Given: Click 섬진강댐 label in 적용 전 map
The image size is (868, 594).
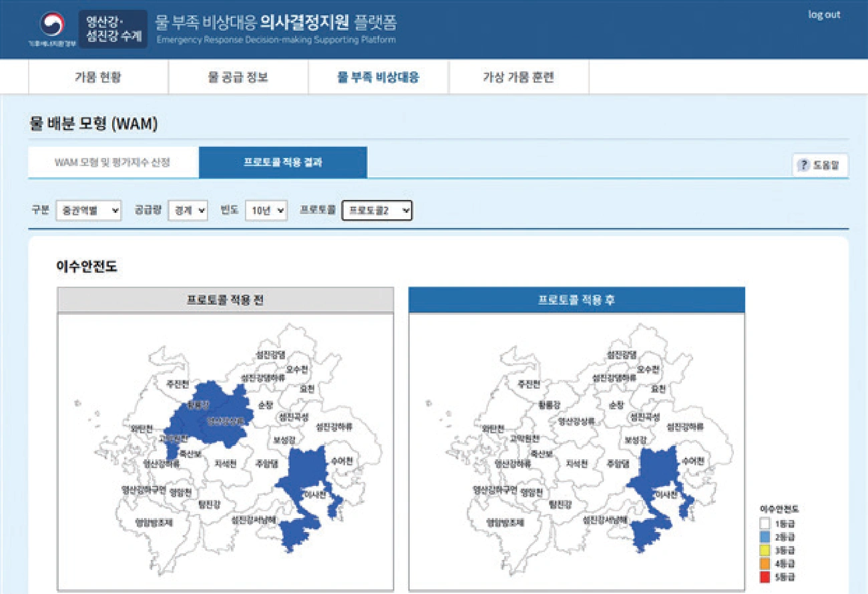Looking at the screenshot, I should (x=270, y=355).
